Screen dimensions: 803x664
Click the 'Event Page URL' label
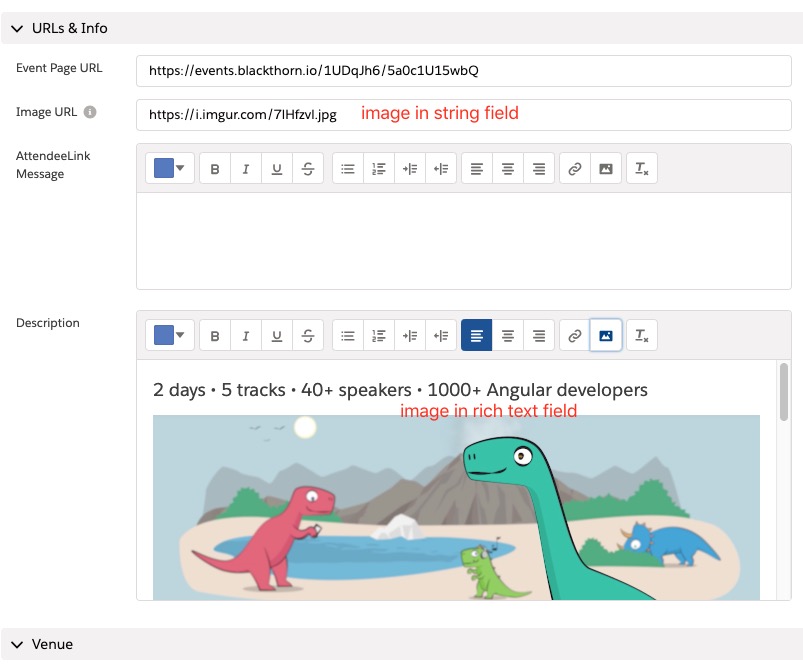tap(59, 68)
